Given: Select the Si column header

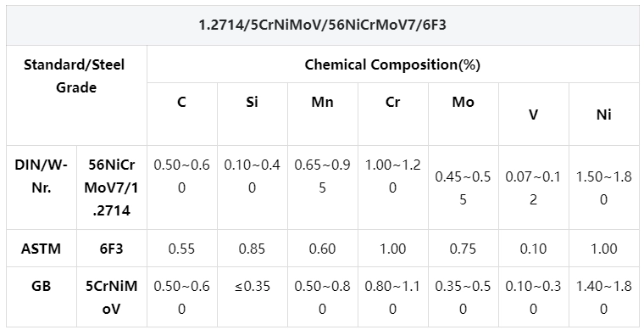Looking at the screenshot, I should click(x=252, y=102).
